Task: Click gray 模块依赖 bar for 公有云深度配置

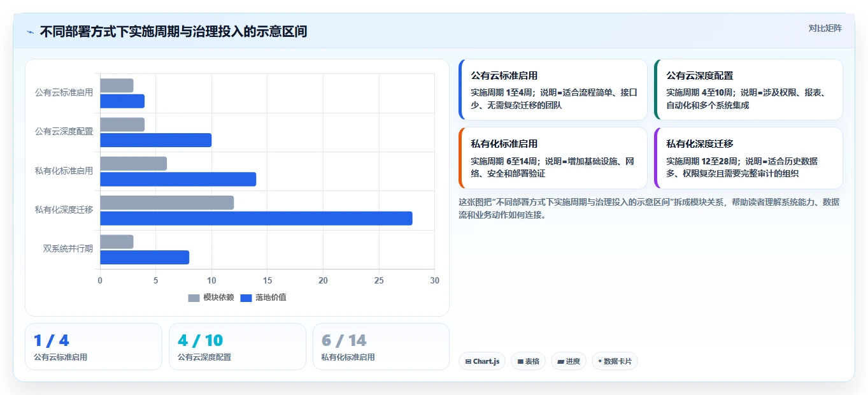Action: 122,124
